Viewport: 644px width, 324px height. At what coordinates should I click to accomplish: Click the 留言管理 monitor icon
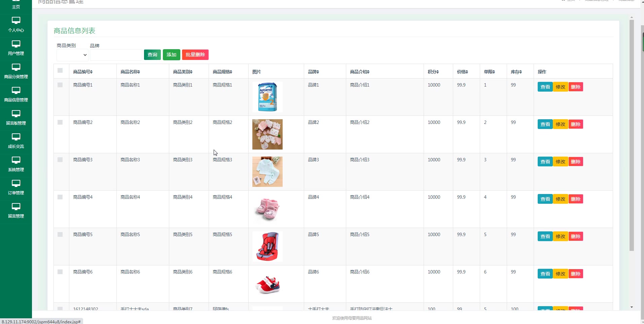[x=16, y=206]
